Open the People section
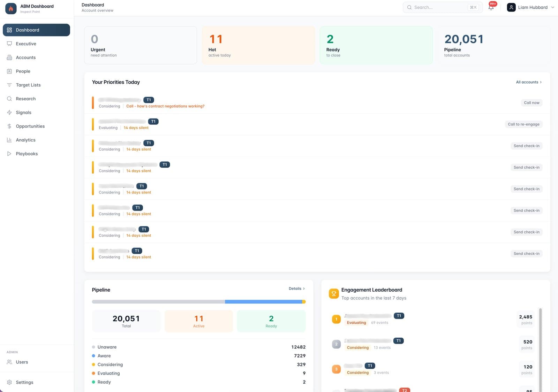The width and height of the screenshot is (558, 392). coord(36,71)
